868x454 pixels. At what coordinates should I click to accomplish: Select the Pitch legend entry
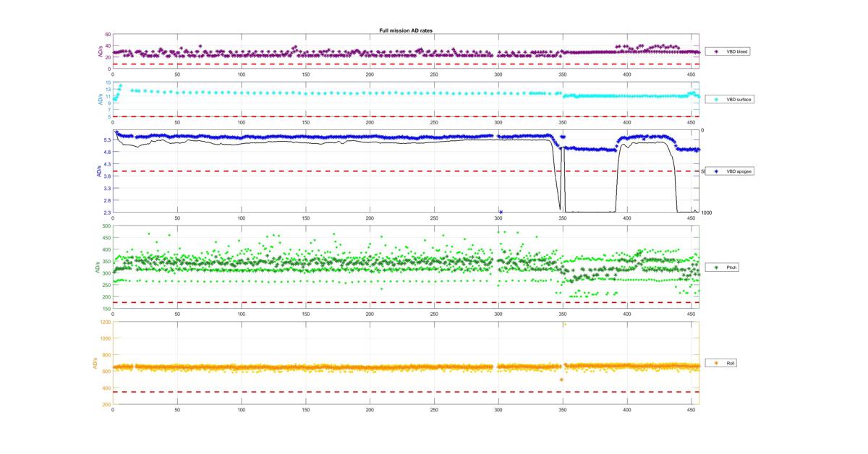(x=722, y=267)
